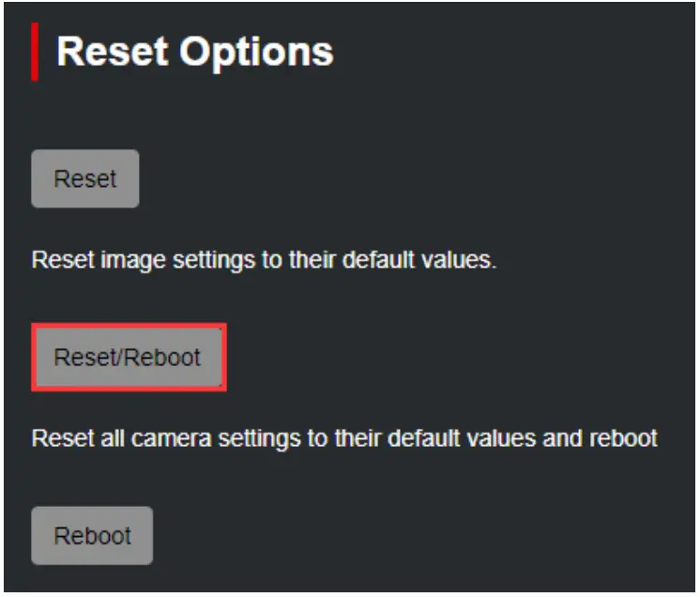Restart the camera with the Reboot button
The width and height of the screenshot is (700, 597).
point(92,536)
